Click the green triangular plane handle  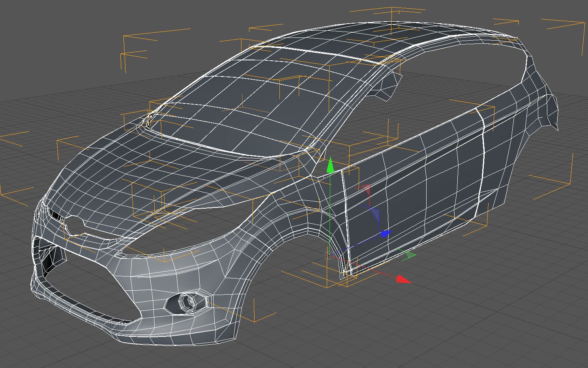pyautogui.click(x=410, y=255)
